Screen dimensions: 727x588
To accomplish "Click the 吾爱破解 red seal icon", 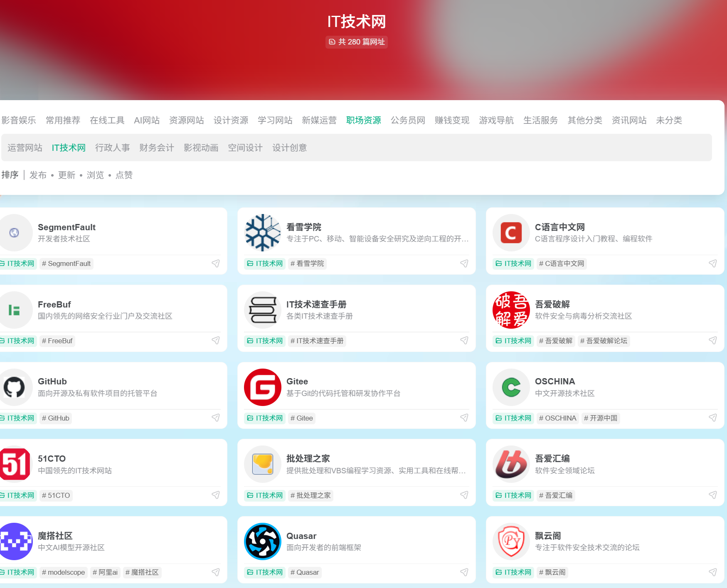I will (x=511, y=310).
